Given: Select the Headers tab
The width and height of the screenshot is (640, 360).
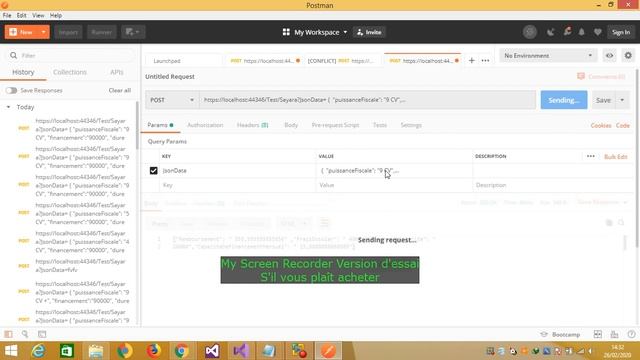Looking at the screenshot, I should pos(253,125).
